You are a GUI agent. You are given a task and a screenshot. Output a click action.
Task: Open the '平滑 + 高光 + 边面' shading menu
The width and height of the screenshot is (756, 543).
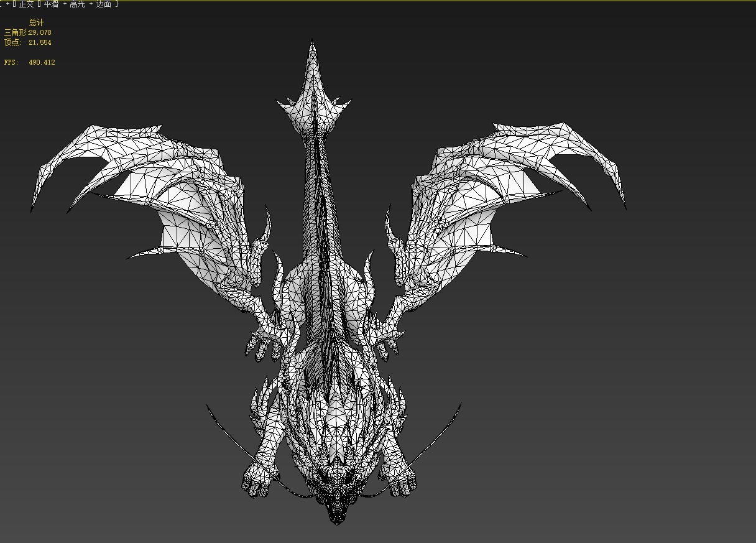click(78, 4)
